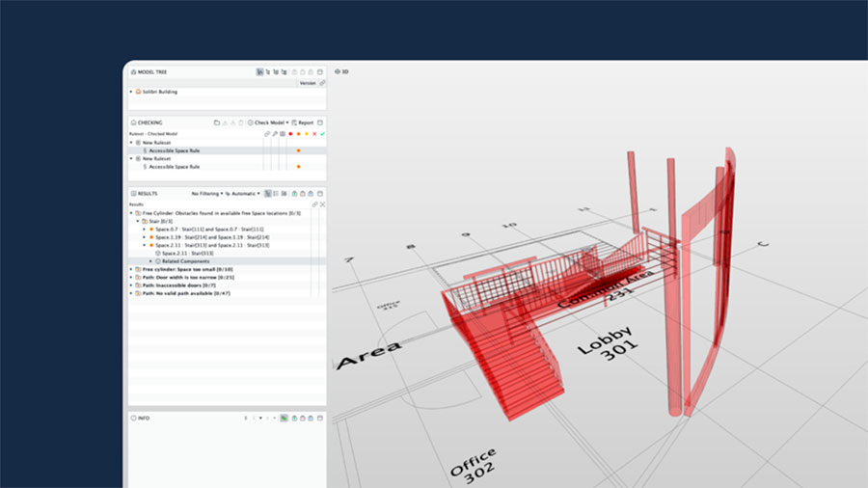This screenshot has width=868, height=488.
Task: Toggle the red critical severity filter in Checking
Action: pyautogui.click(x=290, y=134)
